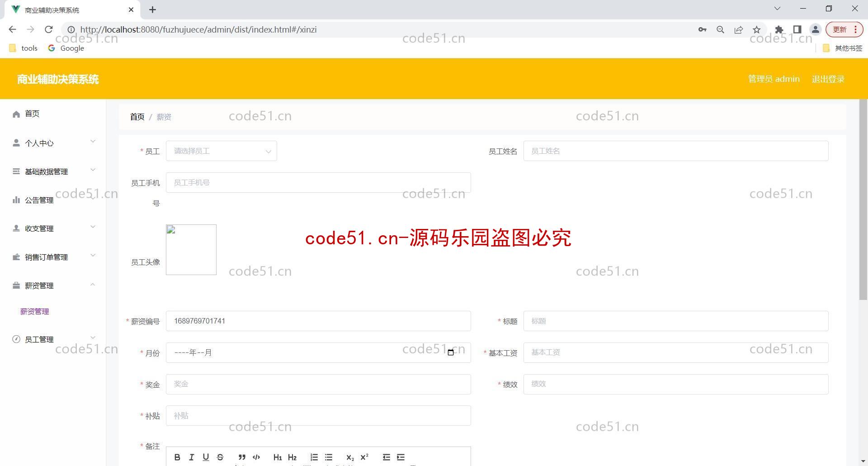Insert a blockquote in the editor
868x466 pixels.
[242, 457]
